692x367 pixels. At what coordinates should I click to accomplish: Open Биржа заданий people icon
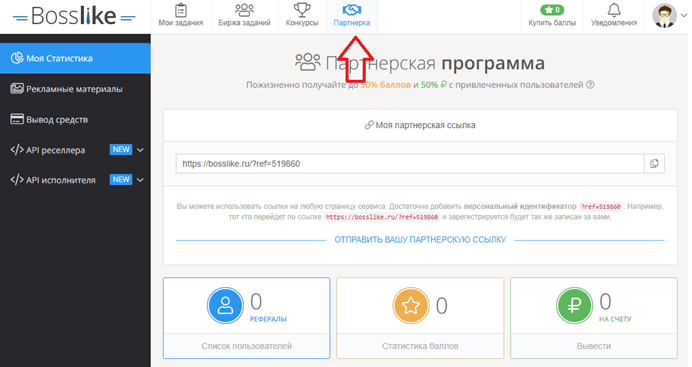pos(244,10)
